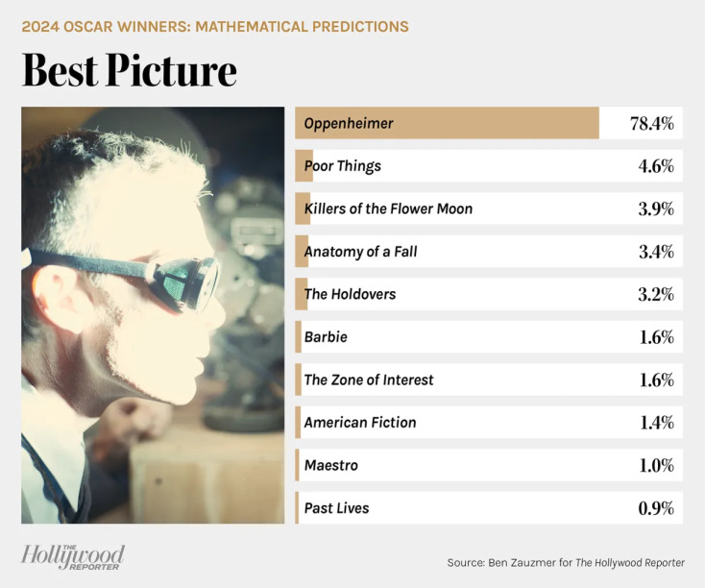705x588 pixels.
Task: Click The Hollywood Reporter logo
Action: tap(73, 556)
